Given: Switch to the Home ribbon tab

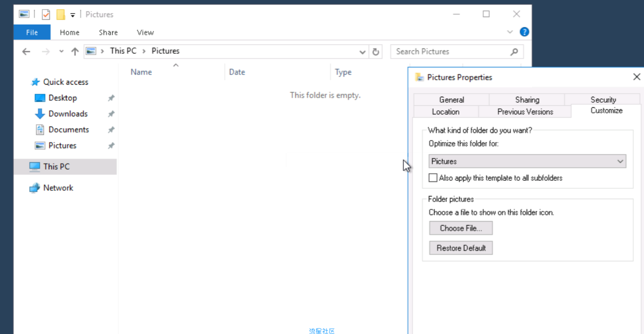Looking at the screenshot, I should tap(69, 32).
